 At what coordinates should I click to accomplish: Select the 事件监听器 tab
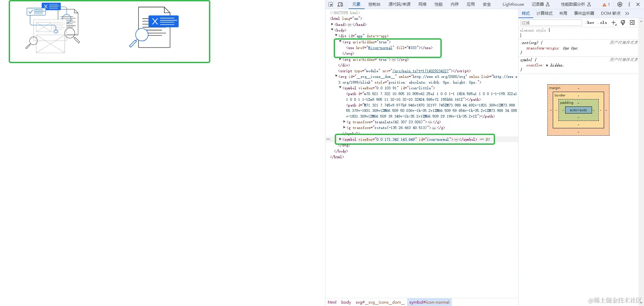[584, 13]
